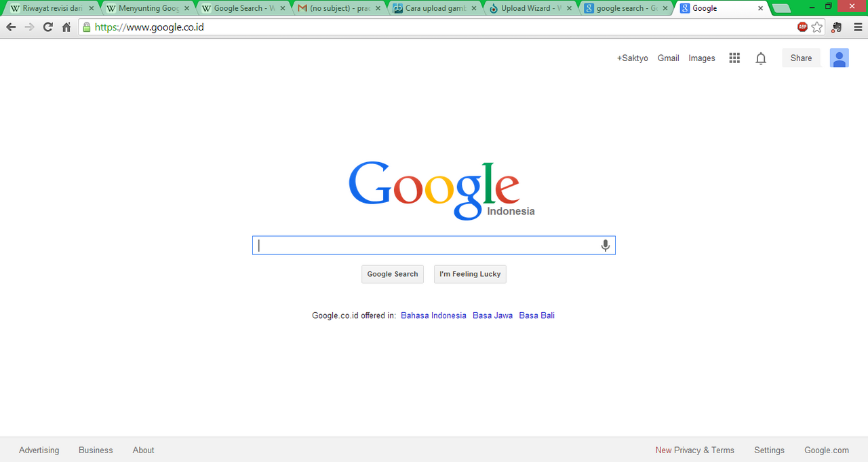Switch language to Basa Bali
This screenshot has height=462, width=868.
pos(536,315)
